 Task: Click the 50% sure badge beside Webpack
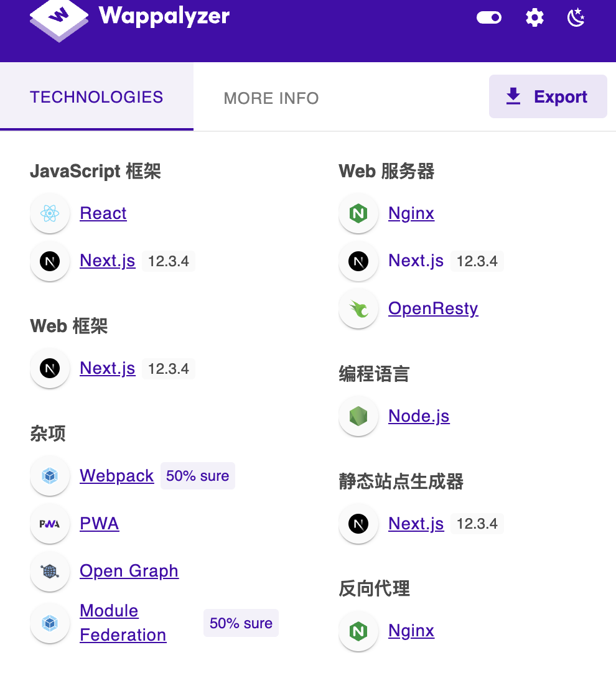tap(198, 476)
